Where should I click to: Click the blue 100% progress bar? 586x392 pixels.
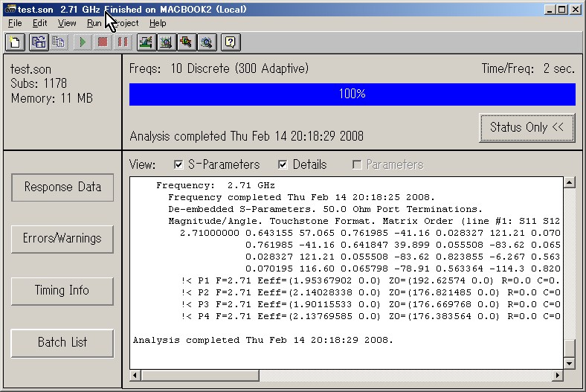352,94
